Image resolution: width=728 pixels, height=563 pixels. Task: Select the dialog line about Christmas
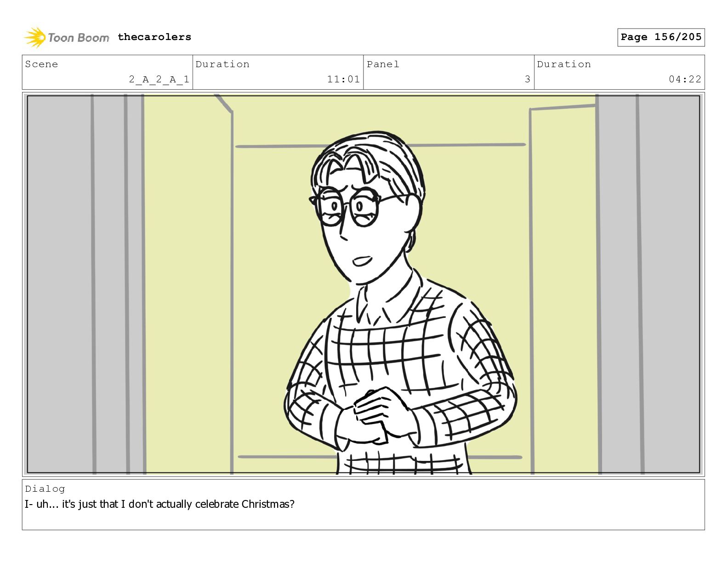tap(159, 504)
